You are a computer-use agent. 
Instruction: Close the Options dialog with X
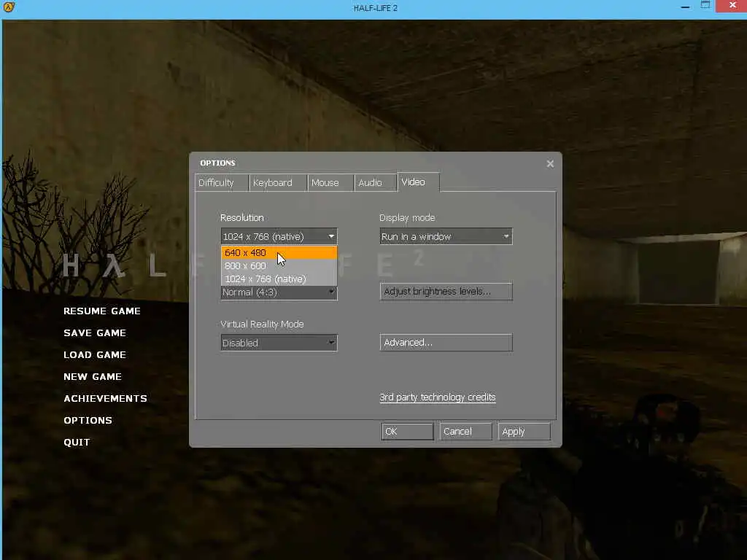550,164
